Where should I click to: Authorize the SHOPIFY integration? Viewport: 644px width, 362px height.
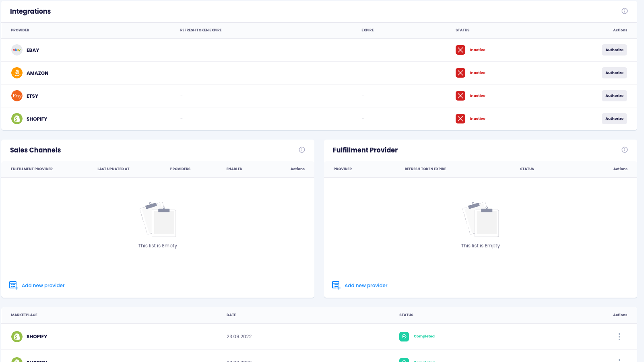click(x=614, y=119)
